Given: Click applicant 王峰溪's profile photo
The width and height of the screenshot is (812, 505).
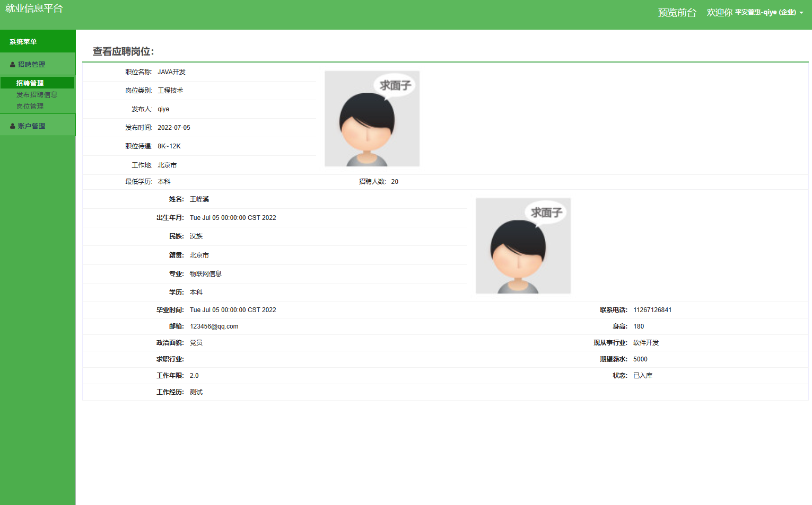Looking at the screenshot, I should coord(523,245).
